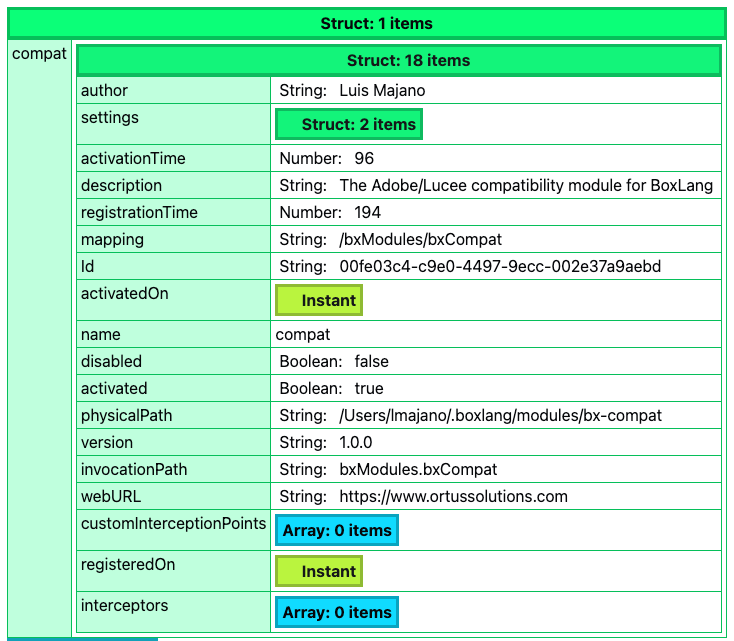Expand the activatedOn Instant value
The width and height of the screenshot is (734, 641).
click(x=319, y=300)
